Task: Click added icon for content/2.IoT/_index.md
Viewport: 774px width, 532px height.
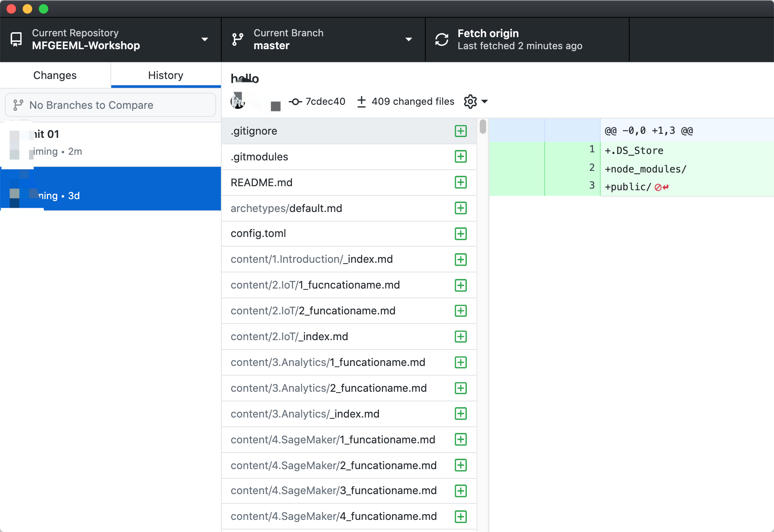Action: pyautogui.click(x=461, y=337)
